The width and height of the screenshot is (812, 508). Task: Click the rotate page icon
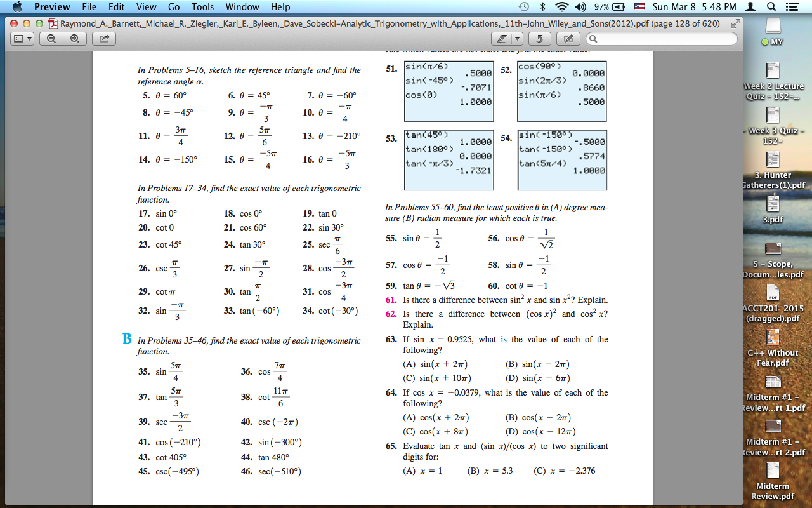click(539, 39)
